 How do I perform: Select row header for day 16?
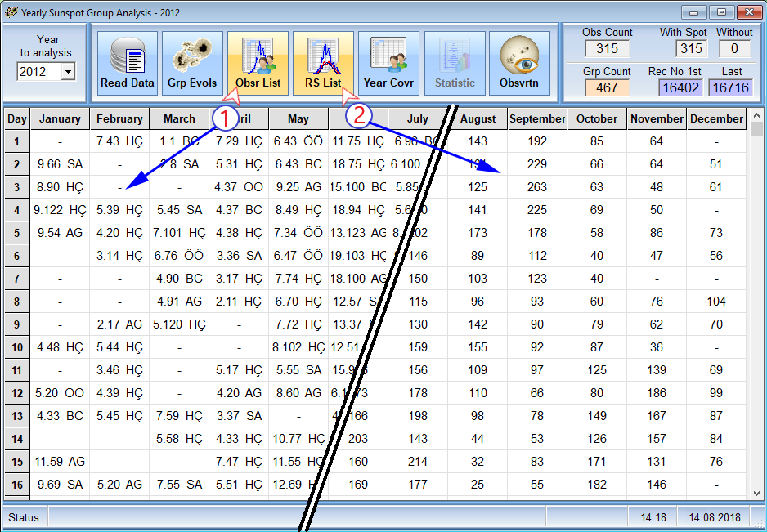point(17,485)
